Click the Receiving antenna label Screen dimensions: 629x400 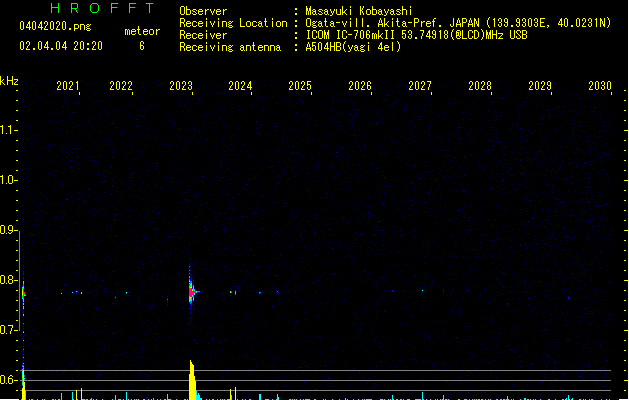230,47
